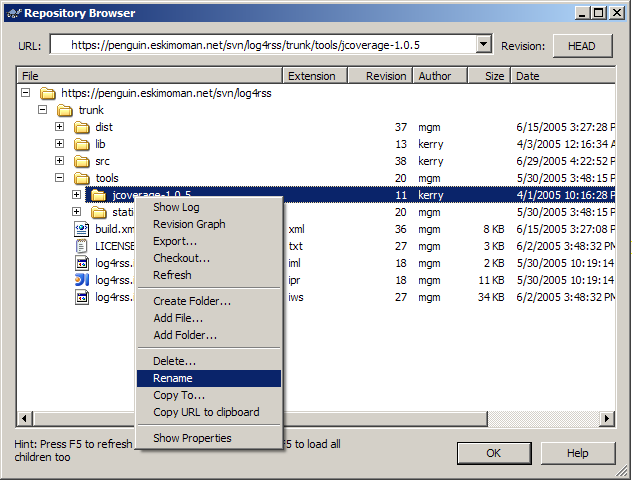Click the 'ipr' extension cell
Image resolution: width=632 pixels, height=481 pixels.
click(294, 280)
